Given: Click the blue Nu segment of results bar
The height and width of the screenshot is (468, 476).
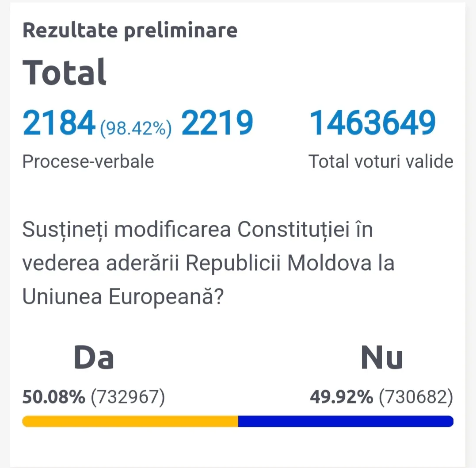Looking at the screenshot, I should 346,421.
